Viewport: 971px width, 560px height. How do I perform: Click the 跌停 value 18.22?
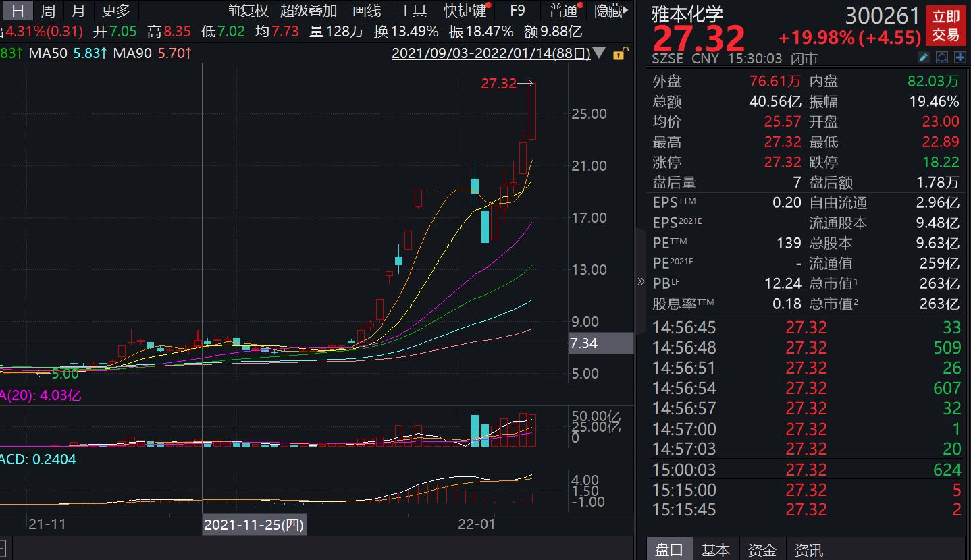click(x=941, y=163)
